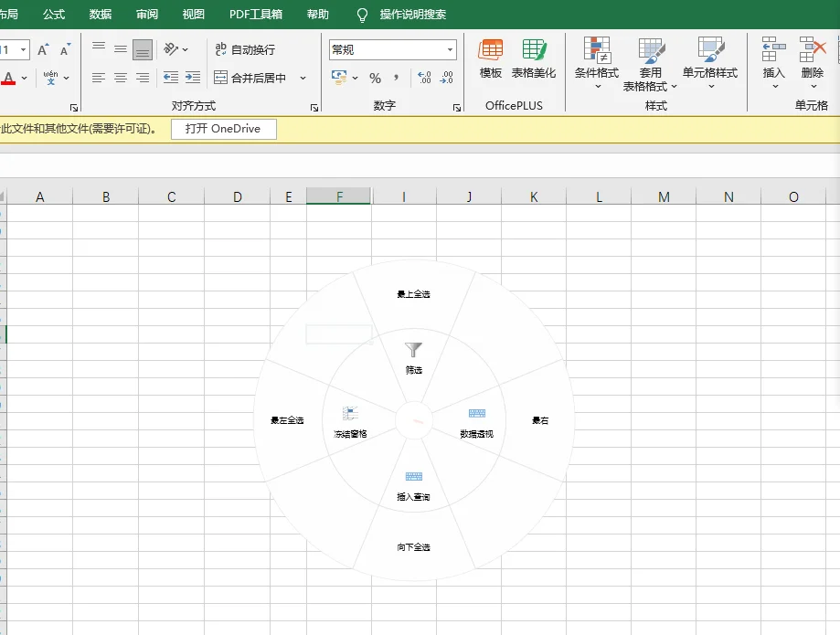Apply accounting number format
The height and width of the screenshot is (635, 840).
point(339,77)
